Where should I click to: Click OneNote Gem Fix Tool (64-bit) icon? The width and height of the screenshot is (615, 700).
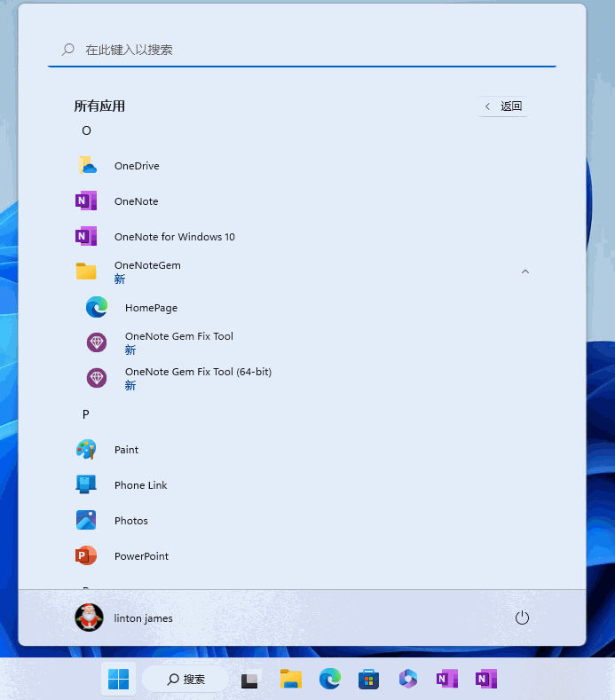point(97,378)
